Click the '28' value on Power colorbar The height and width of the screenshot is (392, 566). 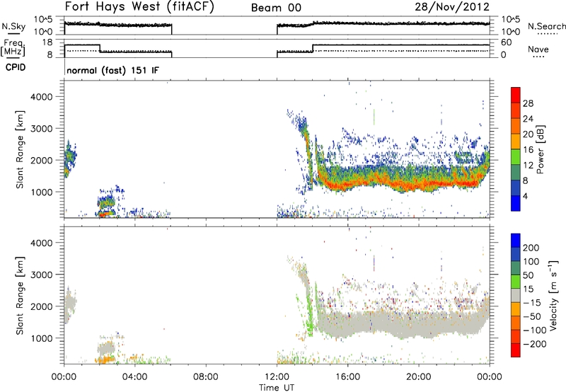tap(528, 103)
